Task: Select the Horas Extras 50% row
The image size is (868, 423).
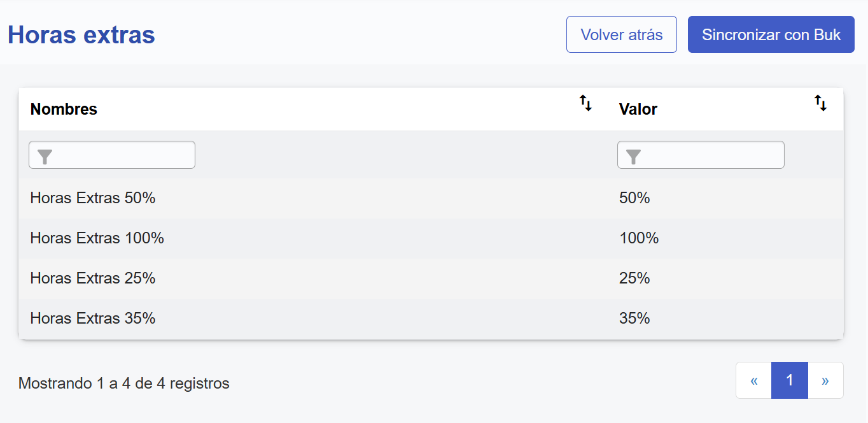Action: point(93,198)
